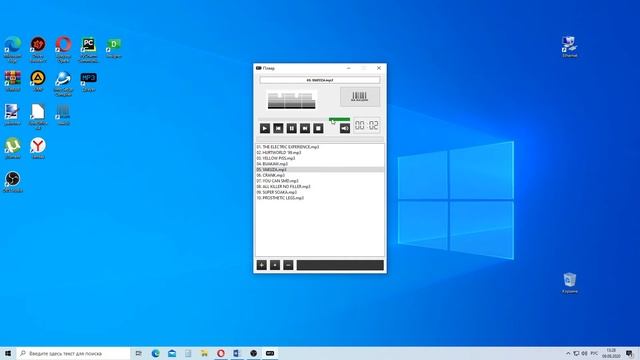Open the Yandex browser desktop shortcut
This screenshot has height=360, width=640.
(38, 148)
